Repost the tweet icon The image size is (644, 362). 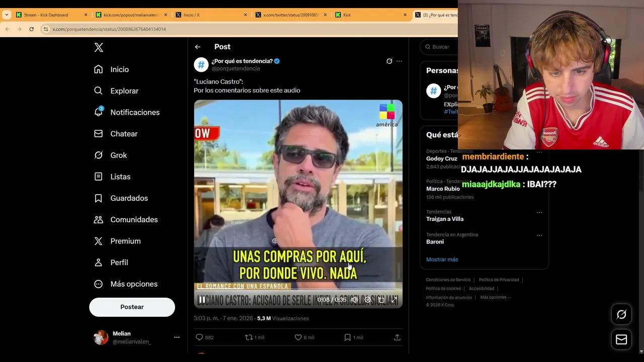(x=249, y=337)
